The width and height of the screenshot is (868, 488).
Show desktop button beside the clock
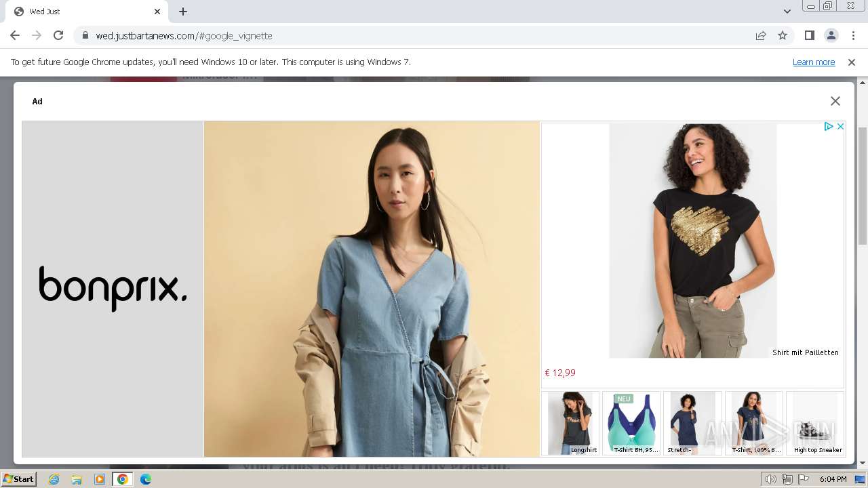[860, 479]
